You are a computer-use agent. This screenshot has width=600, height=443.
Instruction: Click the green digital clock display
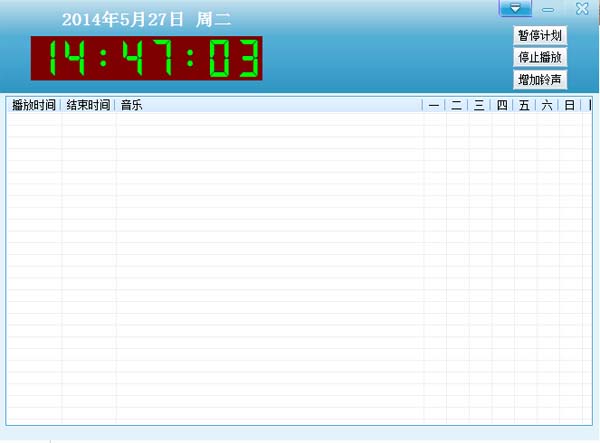click(147, 58)
